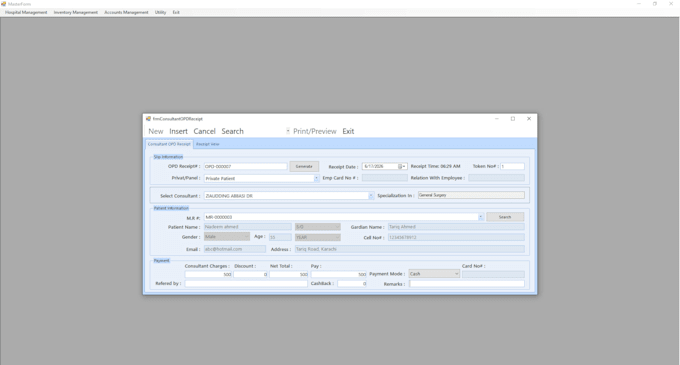Open the YEAR age unit dropdown

coord(317,237)
